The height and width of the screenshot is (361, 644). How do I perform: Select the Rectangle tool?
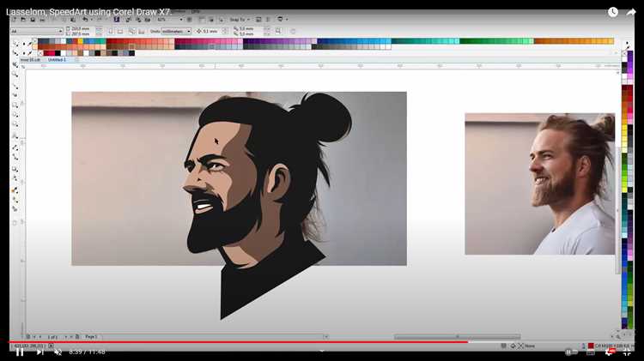click(15, 105)
